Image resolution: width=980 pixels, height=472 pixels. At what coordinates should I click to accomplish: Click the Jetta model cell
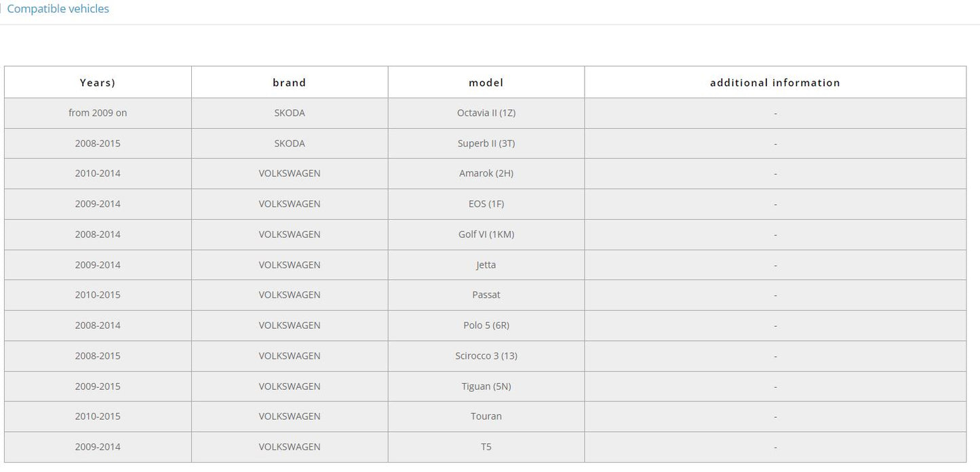point(486,265)
